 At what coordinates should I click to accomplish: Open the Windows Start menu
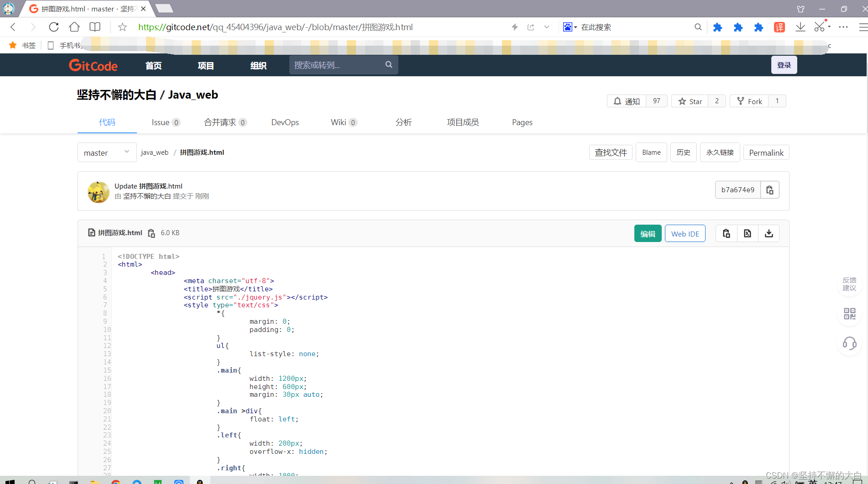click(10, 481)
